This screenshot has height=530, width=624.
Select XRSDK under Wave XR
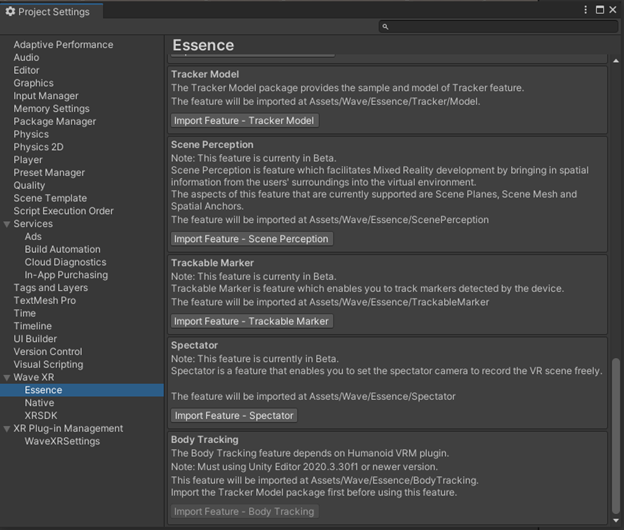click(41, 416)
